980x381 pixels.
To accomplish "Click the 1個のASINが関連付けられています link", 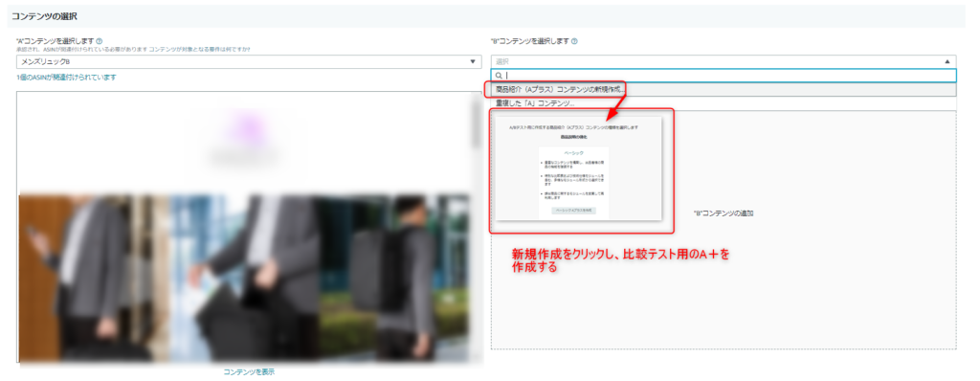I will 66,78.
